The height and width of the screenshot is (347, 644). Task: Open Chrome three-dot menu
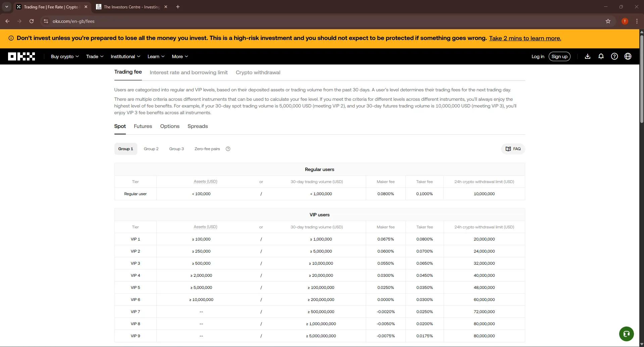(637, 21)
